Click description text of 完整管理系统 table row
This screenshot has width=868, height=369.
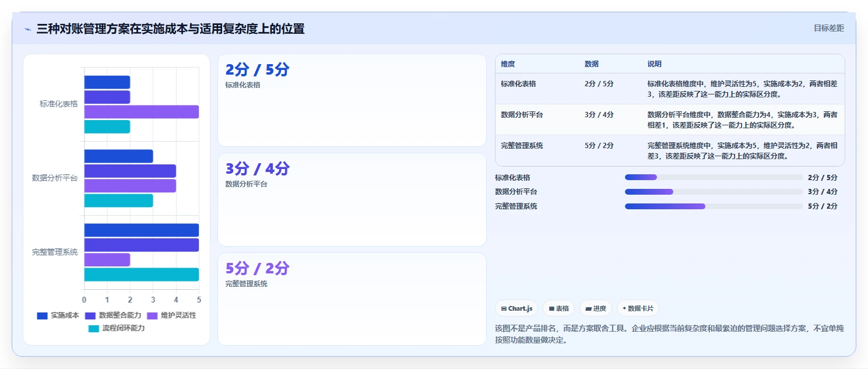742,150
